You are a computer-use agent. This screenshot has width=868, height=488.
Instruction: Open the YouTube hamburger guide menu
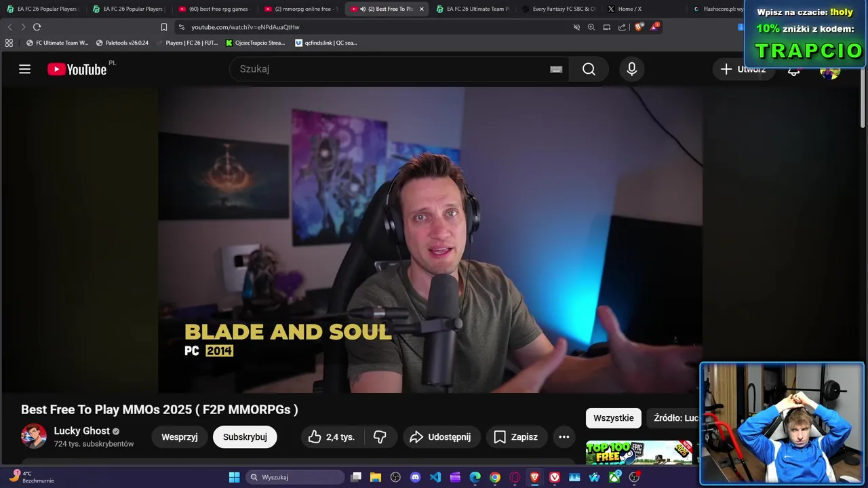(x=24, y=69)
